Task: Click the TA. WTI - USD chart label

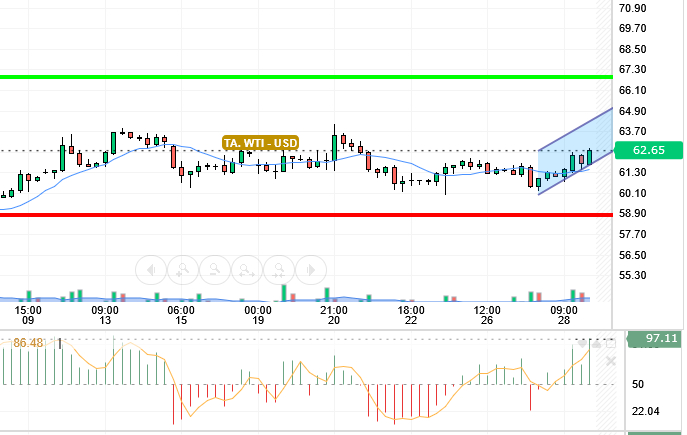Action: click(260, 143)
